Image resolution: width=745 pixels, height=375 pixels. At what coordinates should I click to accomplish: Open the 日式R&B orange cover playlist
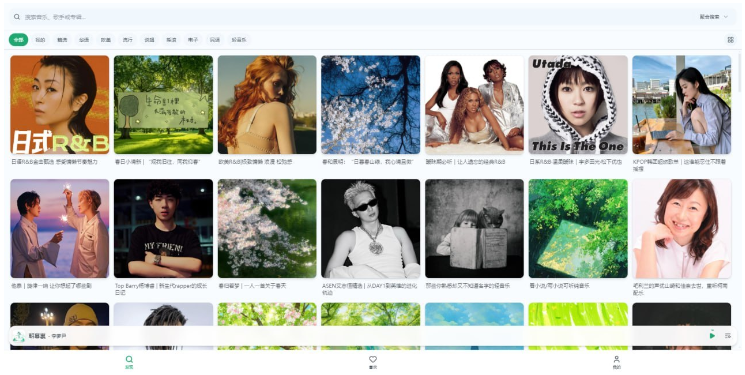click(59, 105)
